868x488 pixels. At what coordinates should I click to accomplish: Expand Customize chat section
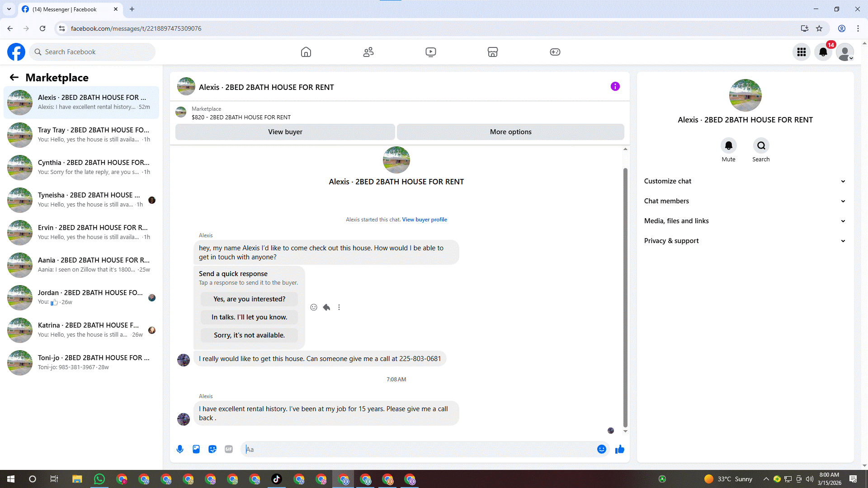point(745,181)
